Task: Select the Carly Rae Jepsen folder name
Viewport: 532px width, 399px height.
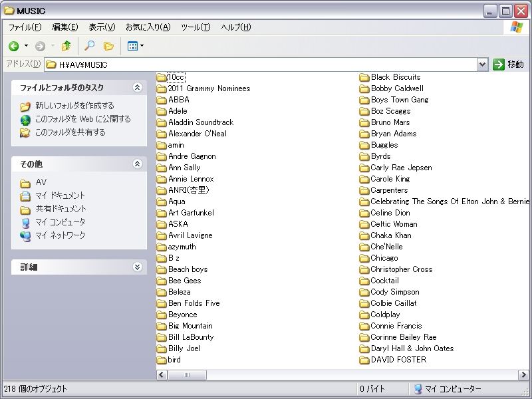Action: tap(401, 168)
